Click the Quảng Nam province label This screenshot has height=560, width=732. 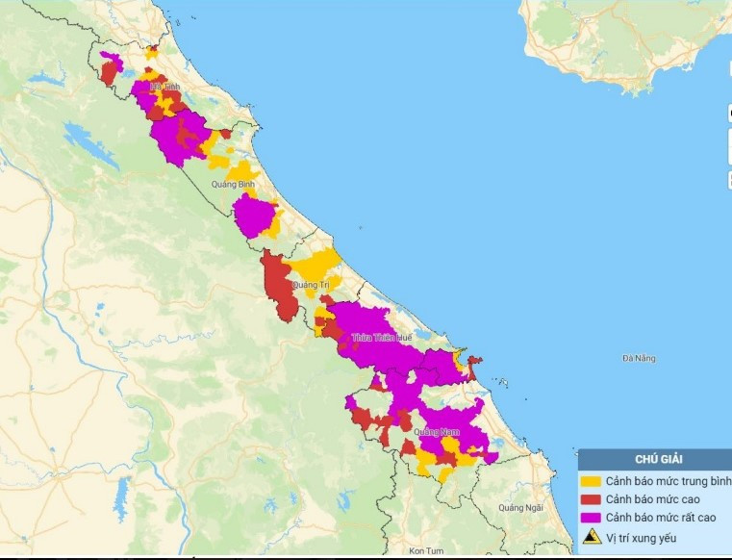432,433
